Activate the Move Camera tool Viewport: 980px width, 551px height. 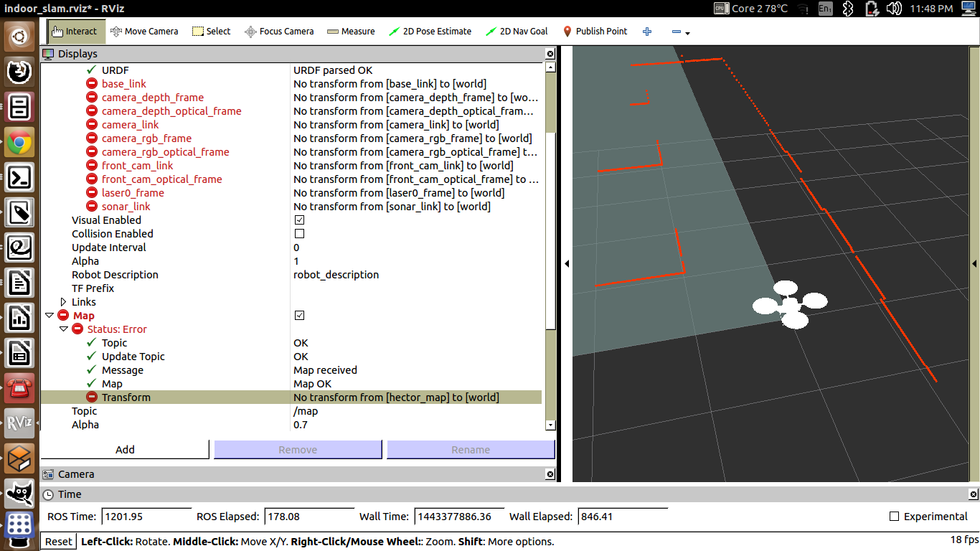[x=144, y=32]
